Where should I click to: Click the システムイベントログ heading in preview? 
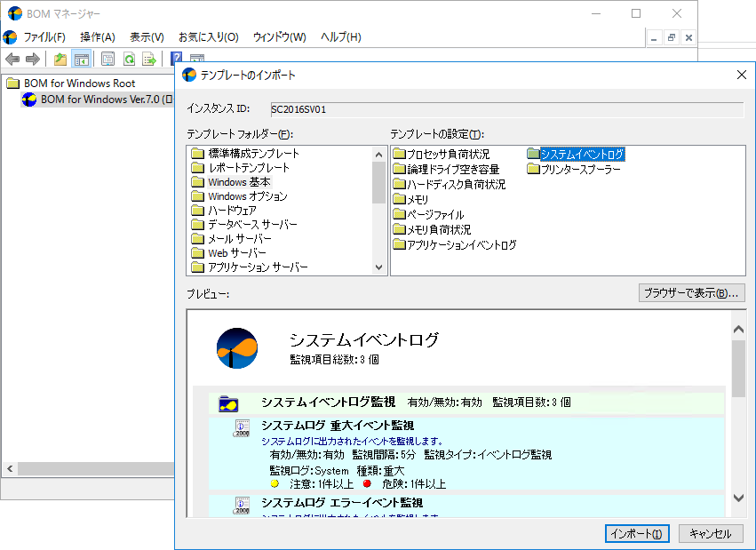coord(364,339)
